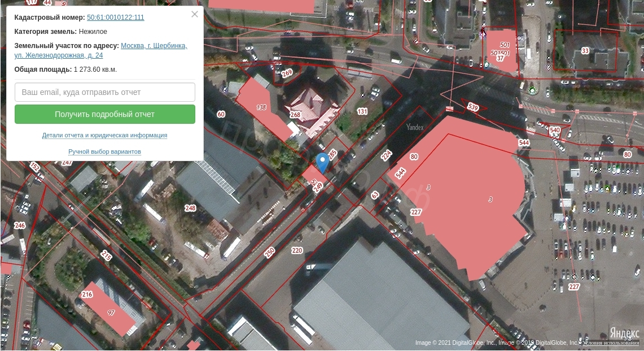Open cadastral number 50:61:0010122:111 link
The image size is (644, 351).
coord(115,18)
